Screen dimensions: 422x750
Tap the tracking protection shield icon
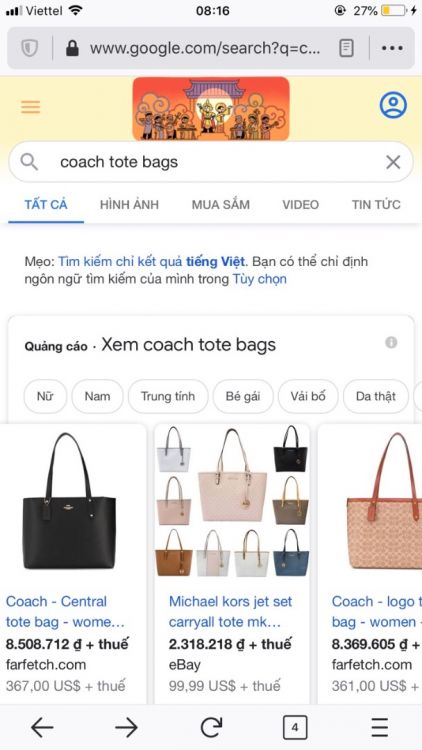click(30, 48)
